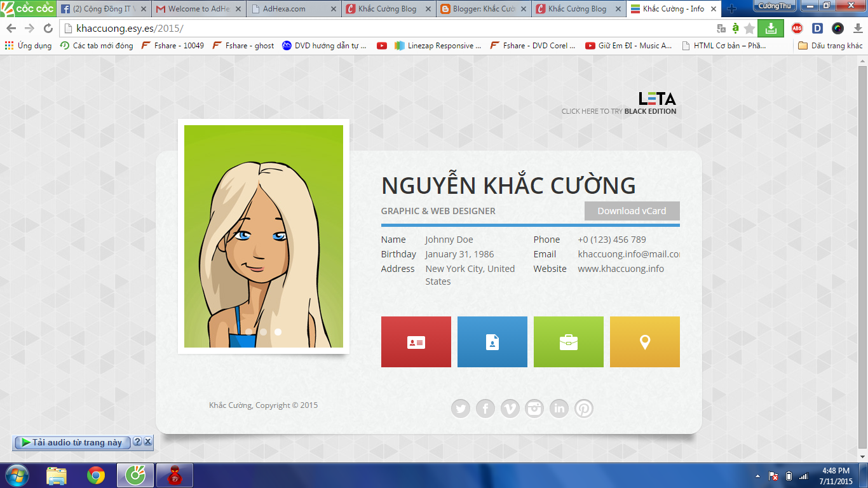Select the Instagram social icon
The height and width of the screenshot is (488, 868).
[534, 409]
